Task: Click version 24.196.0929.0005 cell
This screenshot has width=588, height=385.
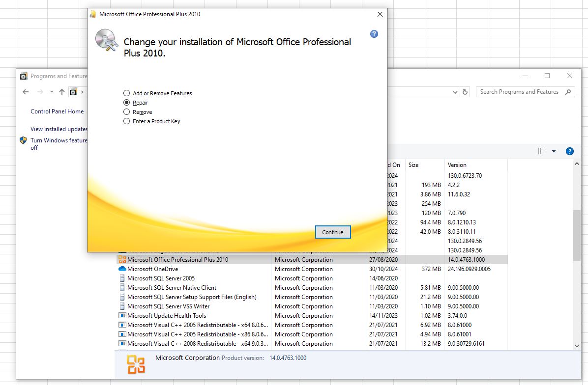Action: click(469, 269)
